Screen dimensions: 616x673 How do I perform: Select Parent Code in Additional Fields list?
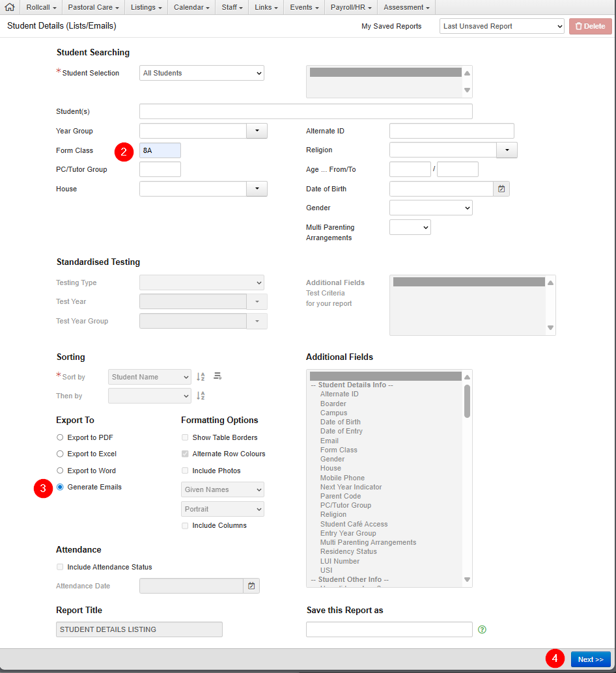point(341,496)
